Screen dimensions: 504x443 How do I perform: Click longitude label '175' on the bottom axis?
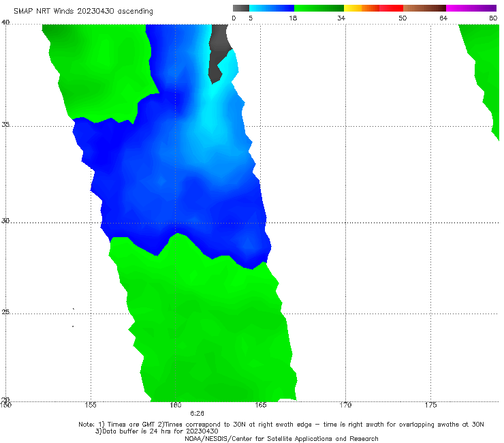(430, 405)
